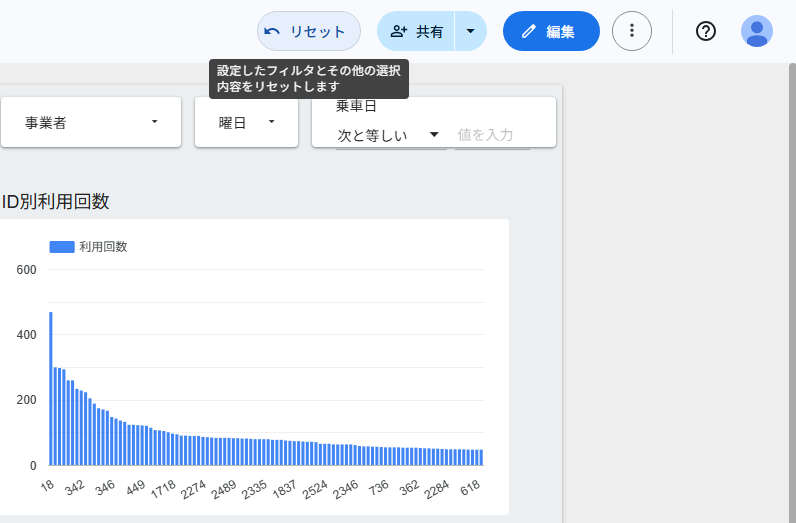Screen dimensions: 796x523
Task: Toggle the 利用回数 legend label
Action: tap(103, 247)
